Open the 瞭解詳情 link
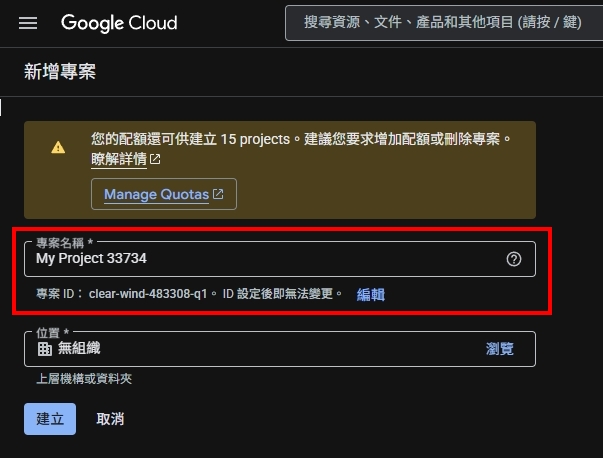The image size is (603, 458). click(119, 159)
